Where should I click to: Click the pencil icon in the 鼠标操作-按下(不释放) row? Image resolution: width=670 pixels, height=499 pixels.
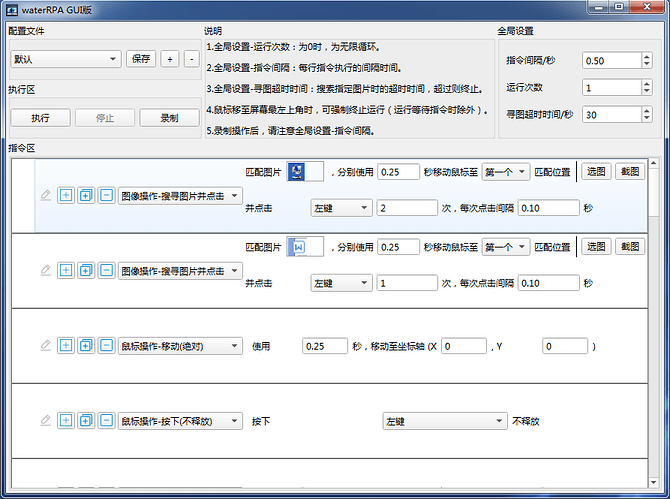coord(45,421)
